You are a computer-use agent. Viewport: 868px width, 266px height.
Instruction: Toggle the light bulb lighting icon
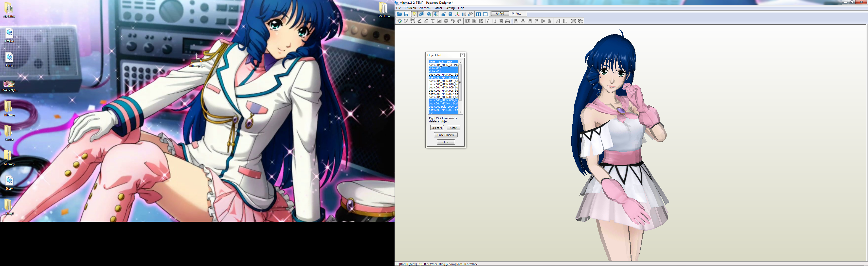coord(415,14)
